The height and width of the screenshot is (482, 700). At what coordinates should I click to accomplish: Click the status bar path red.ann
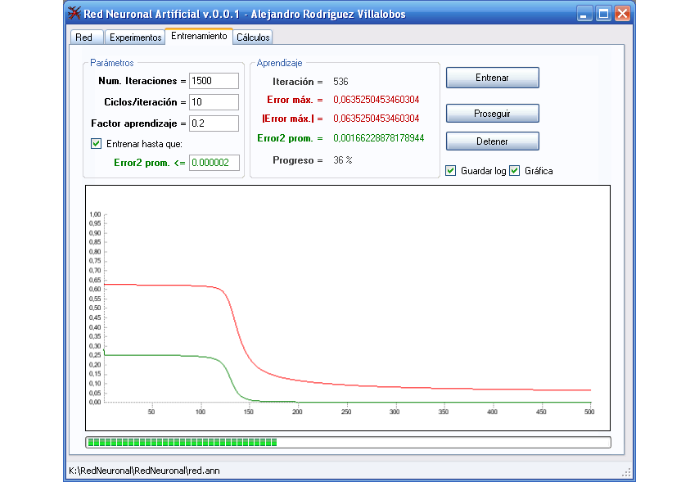144,470
